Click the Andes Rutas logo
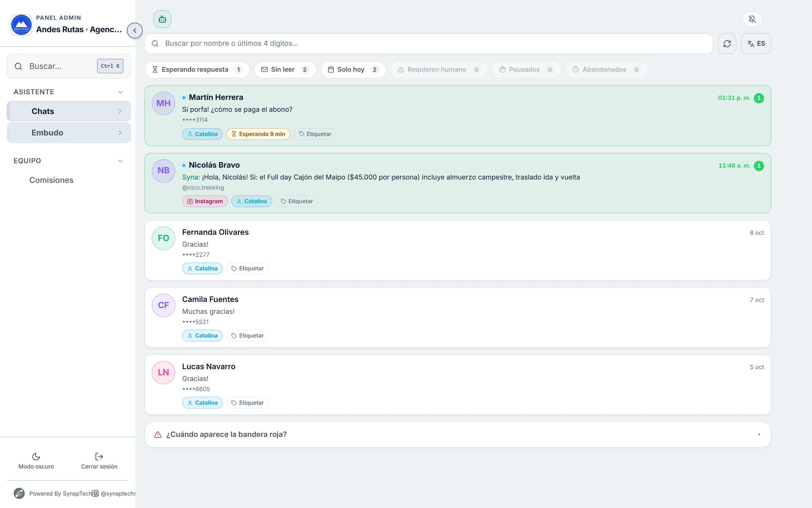The width and height of the screenshot is (812, 508). pyautogui.click(x=21, y=25)
